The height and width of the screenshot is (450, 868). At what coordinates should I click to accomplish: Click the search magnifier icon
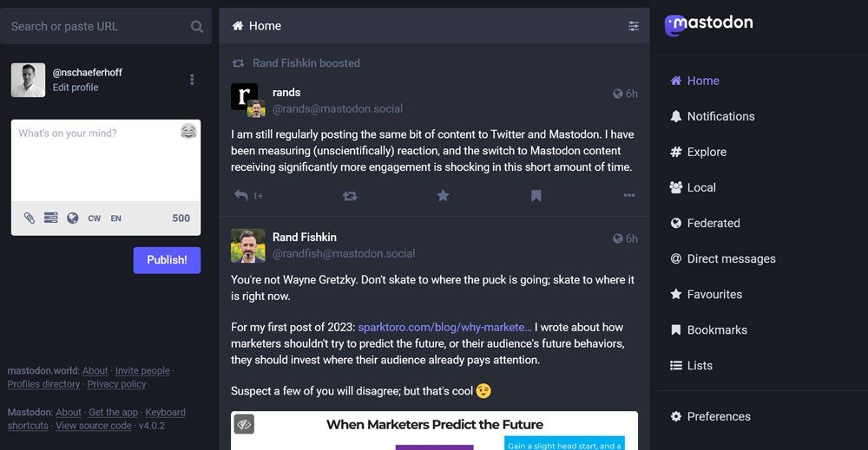(x=197, y=27)
